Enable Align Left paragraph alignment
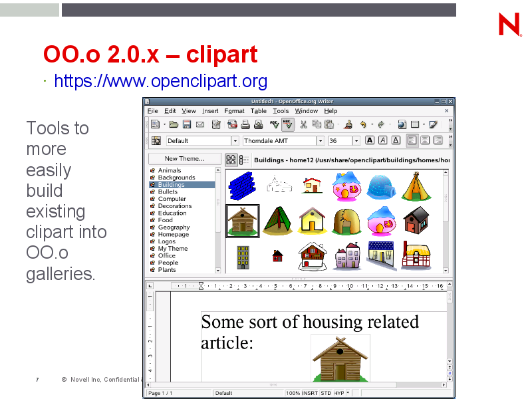 click(x=412, y=140)
